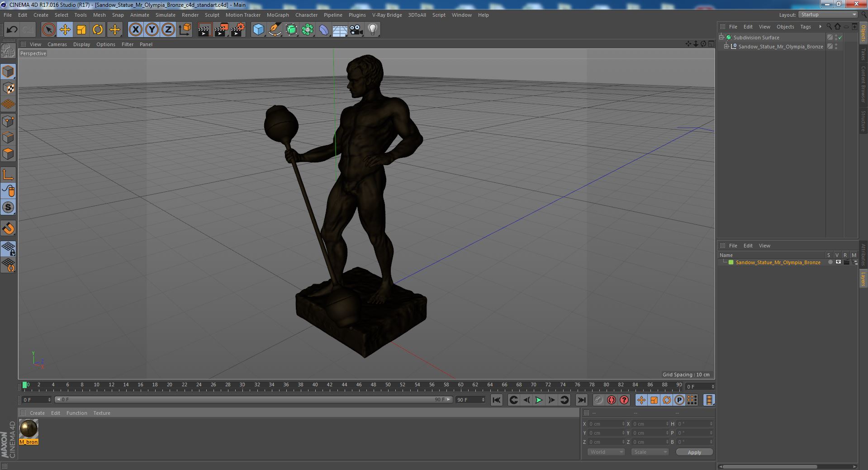Go to end of animation
Image resolution: width=868 pixels, height=470 pixels.
582,400
